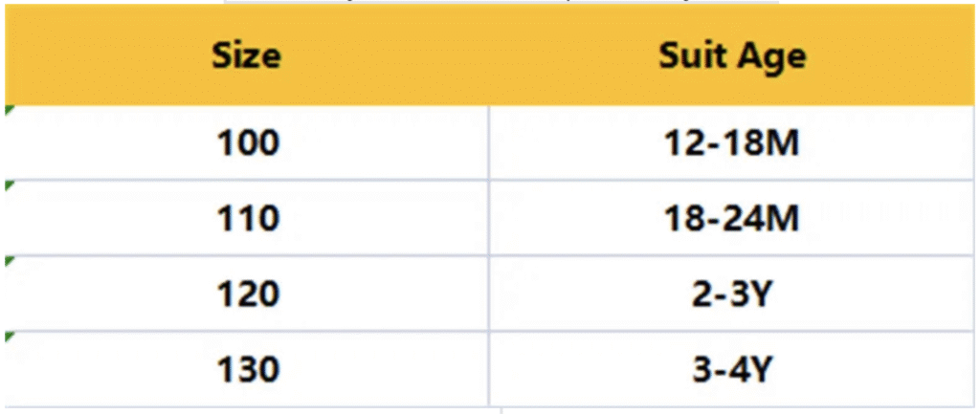Click the "2-3Y" suit age cell

[732, 294]
